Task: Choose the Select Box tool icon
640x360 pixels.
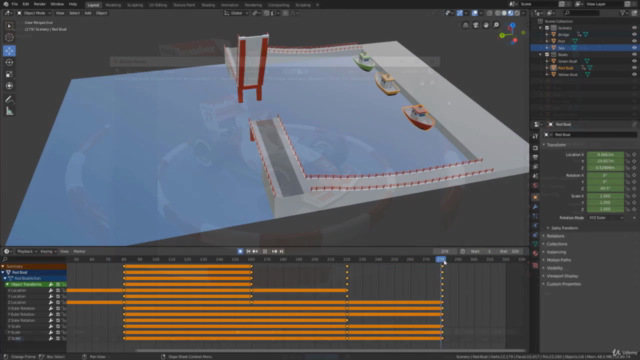Action: (9, 26)
